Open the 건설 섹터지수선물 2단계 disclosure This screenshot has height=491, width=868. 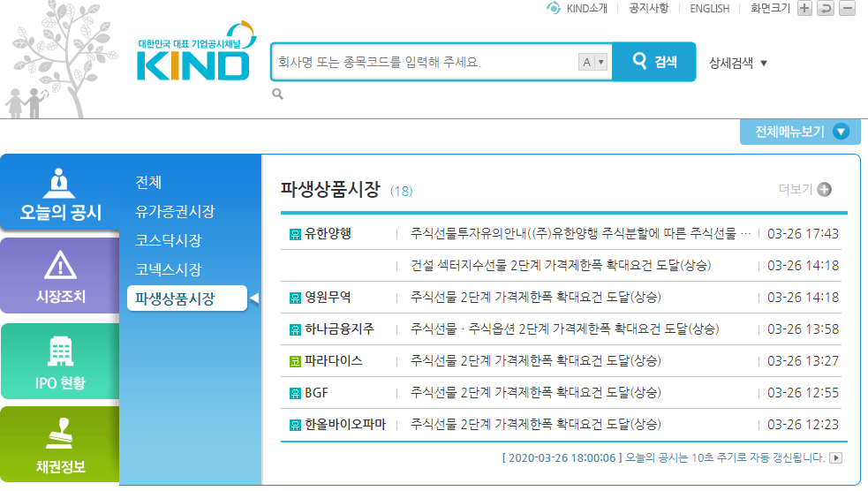[561, 266]
